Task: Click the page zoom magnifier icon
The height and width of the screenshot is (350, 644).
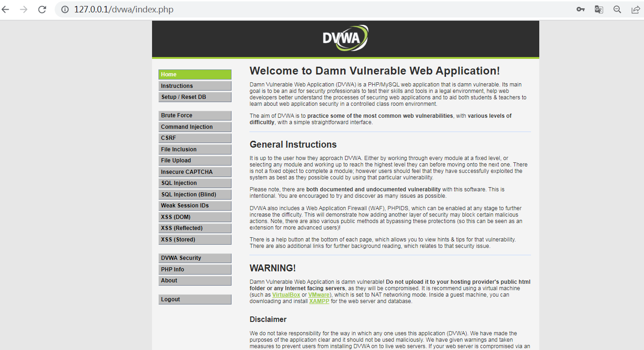Action: (x=617, y=9)
